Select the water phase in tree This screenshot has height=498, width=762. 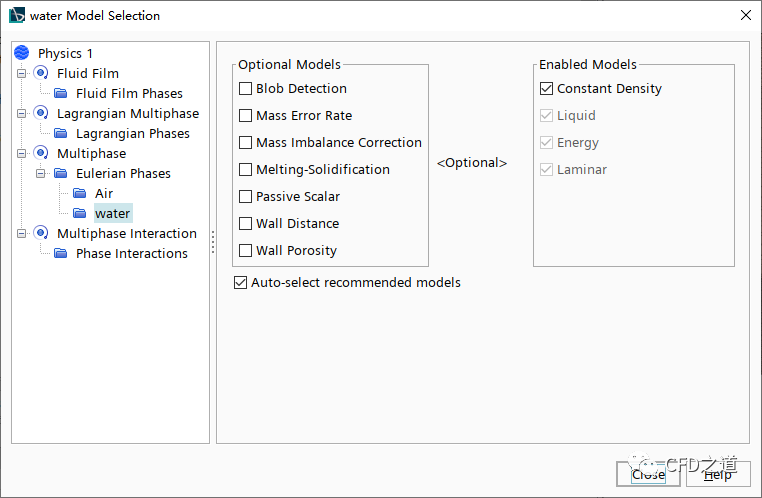112,213
